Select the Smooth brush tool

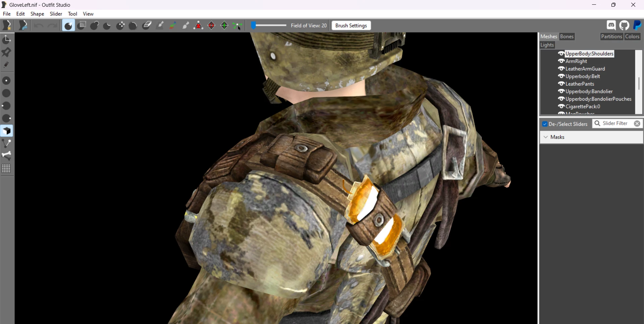133,25
